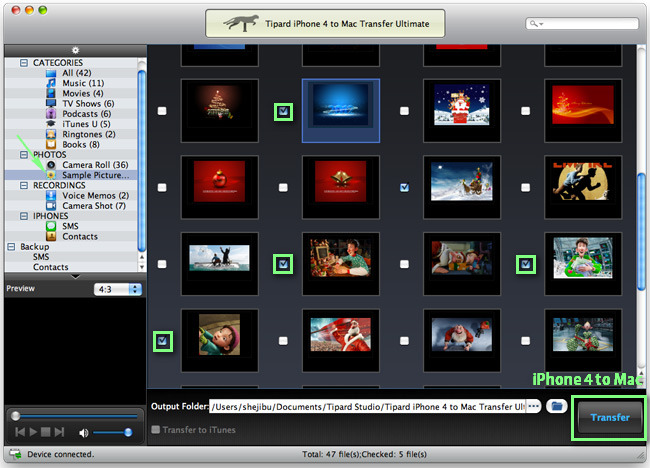Screen dimensions: 650x468
Task: Click the Camera Shot camcorder icon
Action: coord(51,206)
